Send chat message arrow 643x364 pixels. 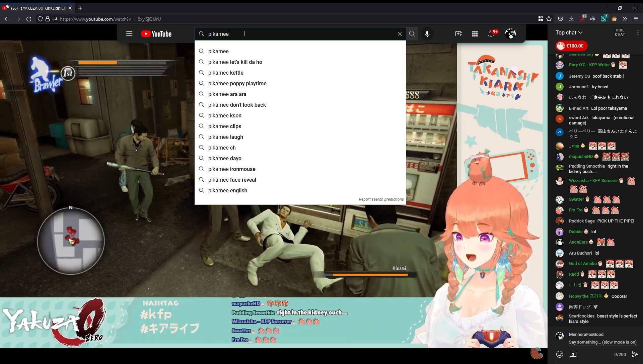tap(635, 354)
